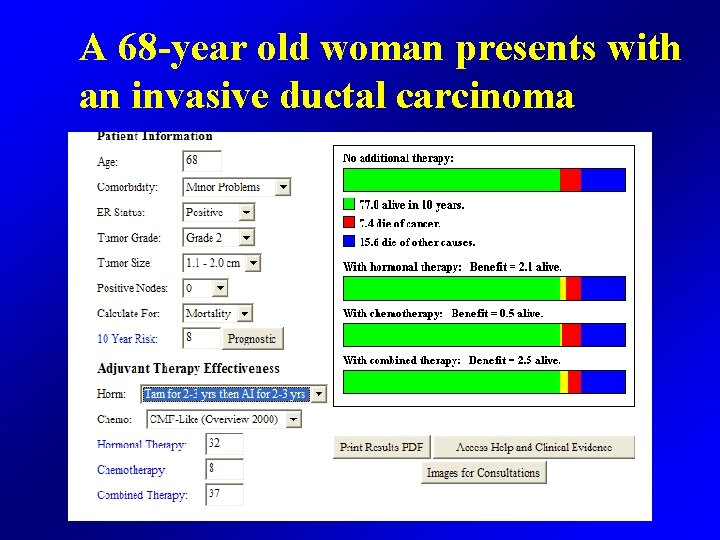Viewport: 720px width, 540px height.
Task: Open the Horm therapy dropdown with Tam then AI
Action: coord(234,394)
